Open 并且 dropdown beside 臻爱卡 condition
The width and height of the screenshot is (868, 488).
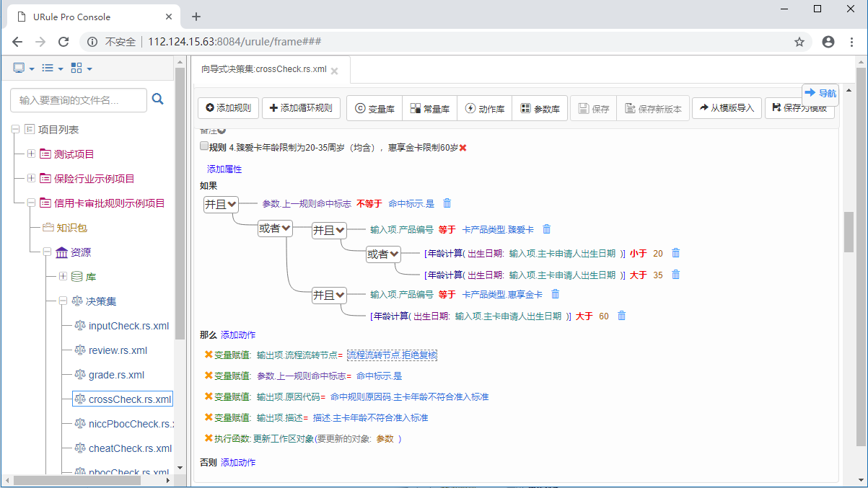[x=330, y=230]
